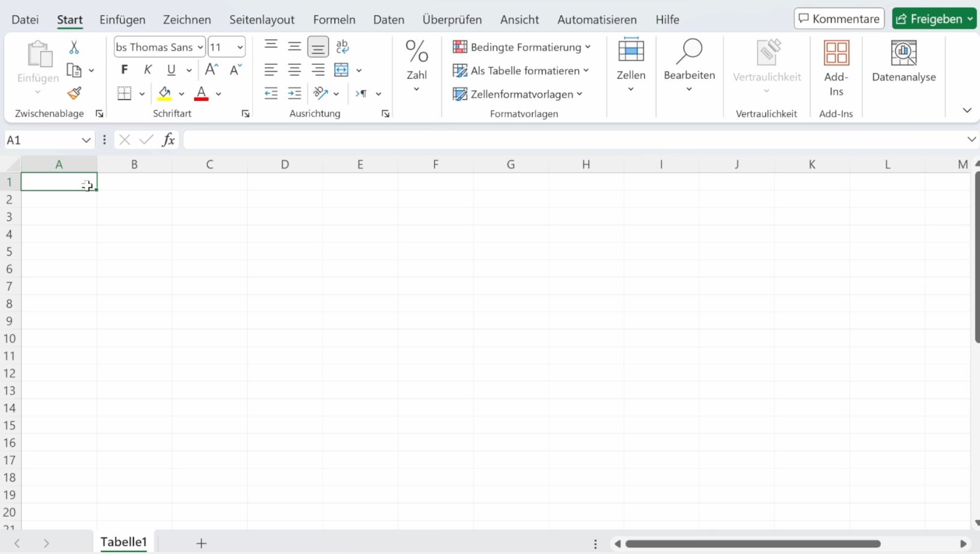The width and height of the screenshot is (980, 554).
Task: Open the font size dropdown
Action: tap(239, 47)
